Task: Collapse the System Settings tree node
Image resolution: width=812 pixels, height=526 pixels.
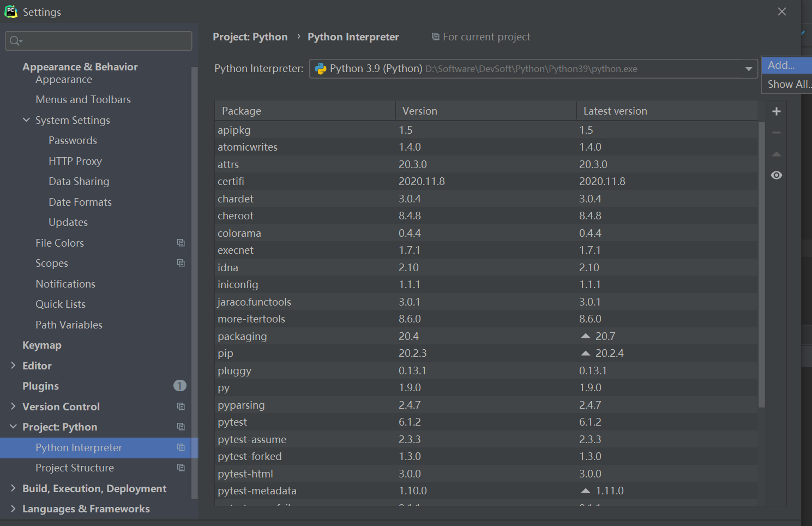Action: [26, 120]
